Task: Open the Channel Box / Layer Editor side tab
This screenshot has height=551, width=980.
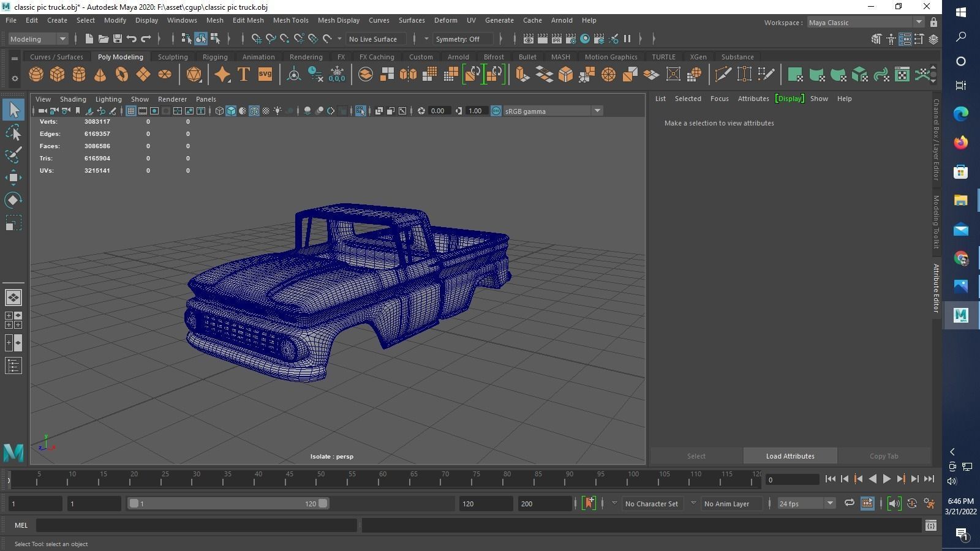Action: [x=936, y=140]
